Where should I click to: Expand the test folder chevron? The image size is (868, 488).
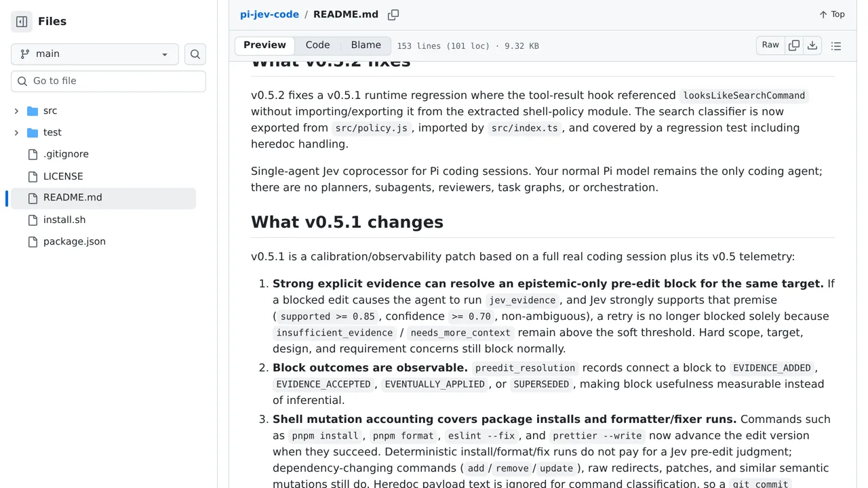pyautogui.click(x=16, y=132)
